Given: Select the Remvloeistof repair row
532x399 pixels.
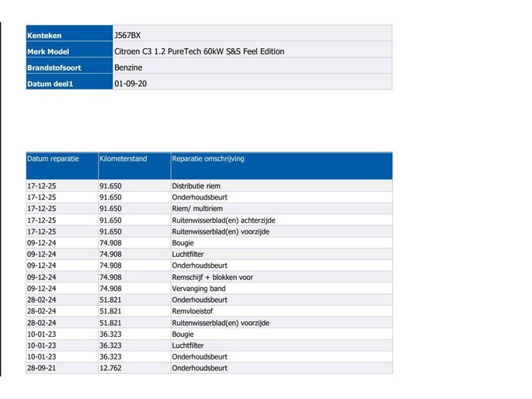Looking at the screenshot, I should pyautogui.click(x=210, y=311).
